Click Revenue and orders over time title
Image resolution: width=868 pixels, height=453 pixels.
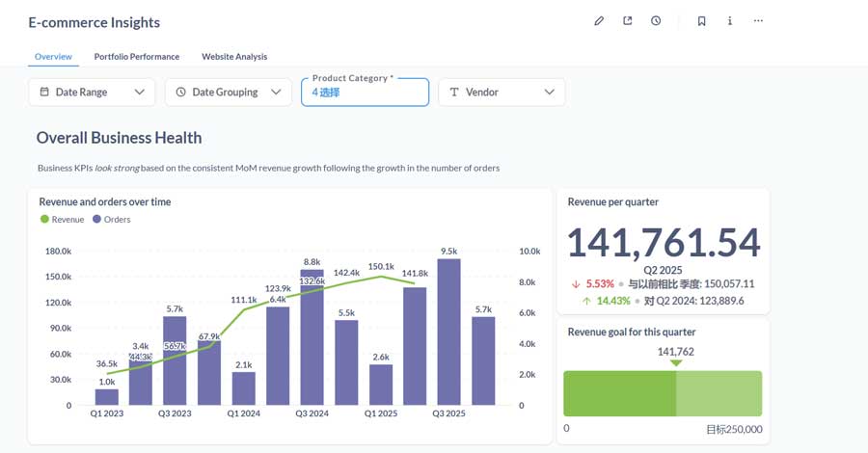point(105,202)
